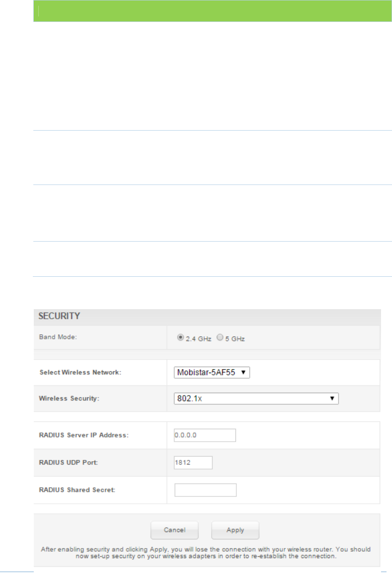
Task: Click the RADIUS Shared Secret label
Action: [x=78, y=490]
